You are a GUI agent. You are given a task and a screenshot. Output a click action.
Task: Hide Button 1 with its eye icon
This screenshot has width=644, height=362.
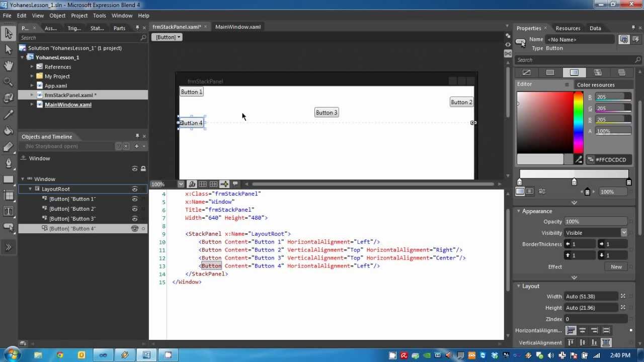pos(135,199)
